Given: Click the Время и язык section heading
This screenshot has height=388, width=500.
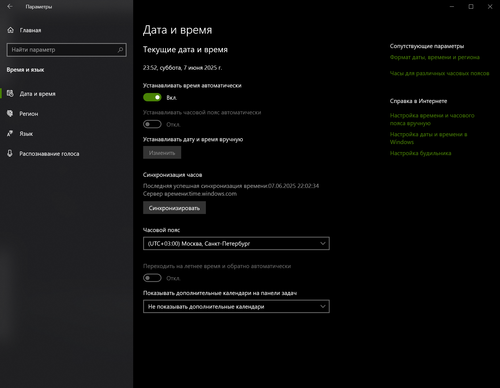Looking at the screenshot, I should 25,70.
